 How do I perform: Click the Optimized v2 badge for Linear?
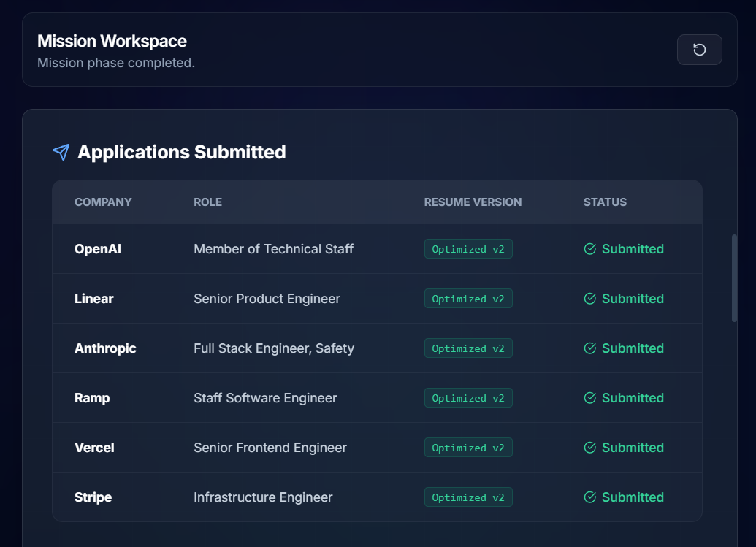pos(468,299)
